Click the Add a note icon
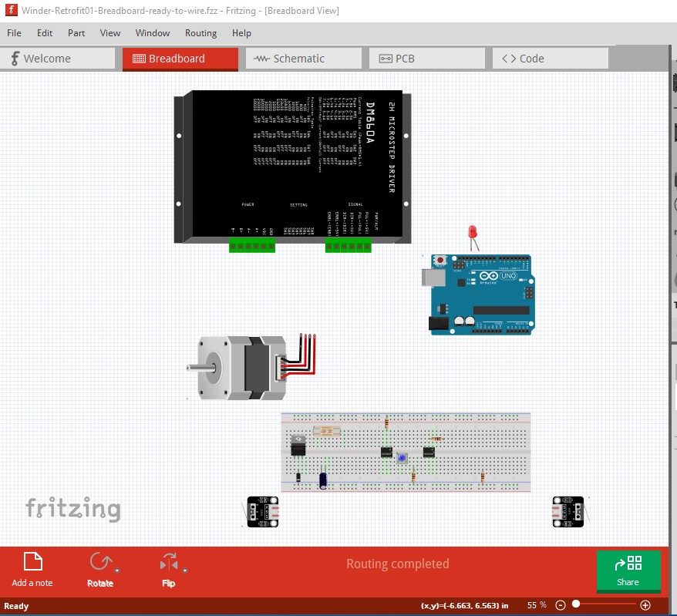Image resolution: width=677 pixels, height=616 pixels. [33, 561]
